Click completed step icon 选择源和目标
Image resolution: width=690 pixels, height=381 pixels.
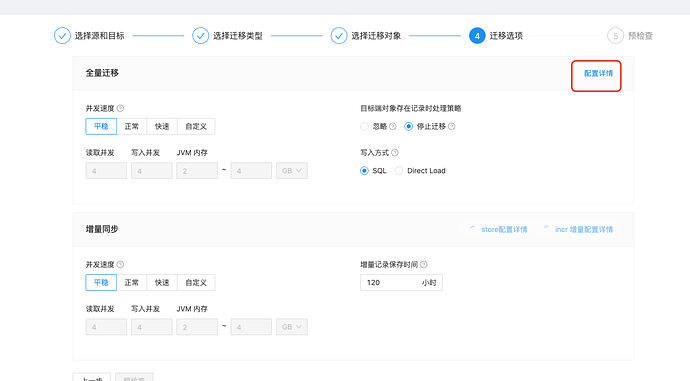point(62,36)
